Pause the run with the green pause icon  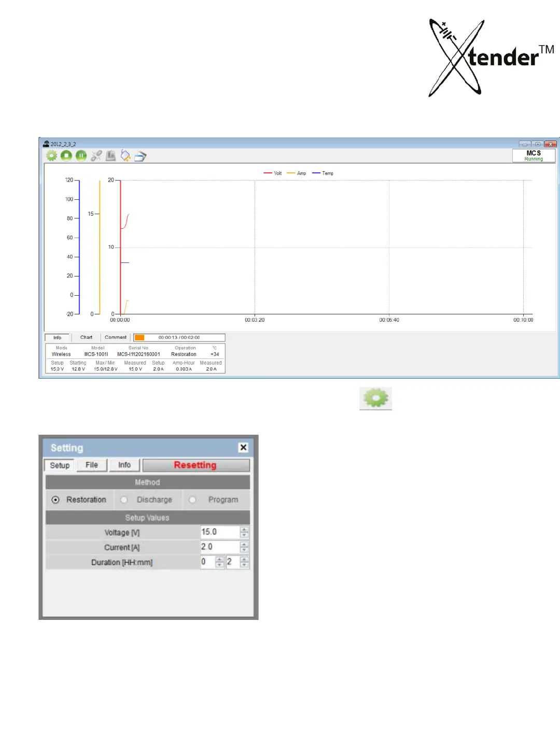(x=81, y=156)
